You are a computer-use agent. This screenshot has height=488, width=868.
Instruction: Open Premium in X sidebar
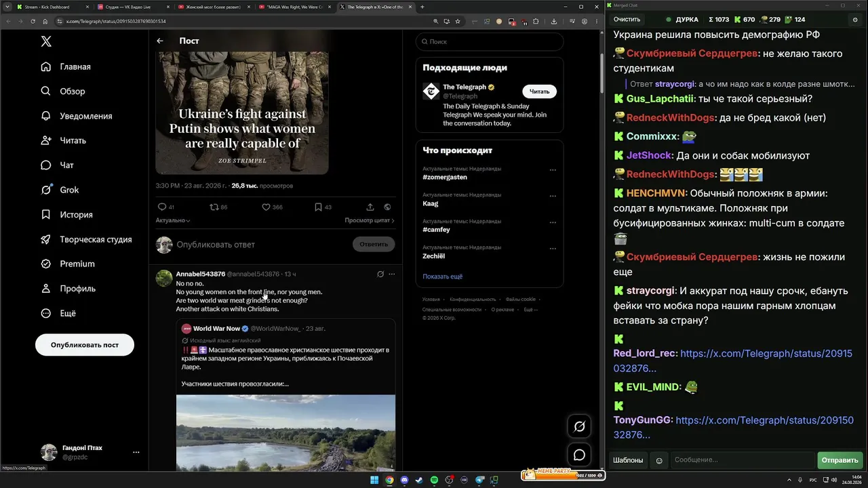(x=68, y=264)
